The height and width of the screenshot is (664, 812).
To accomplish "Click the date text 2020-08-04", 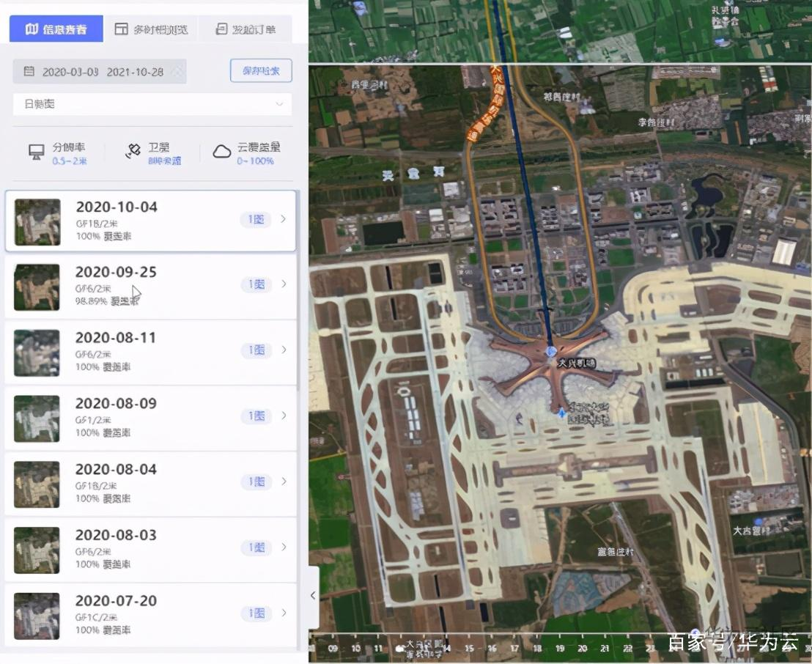I will coord(116,469).
